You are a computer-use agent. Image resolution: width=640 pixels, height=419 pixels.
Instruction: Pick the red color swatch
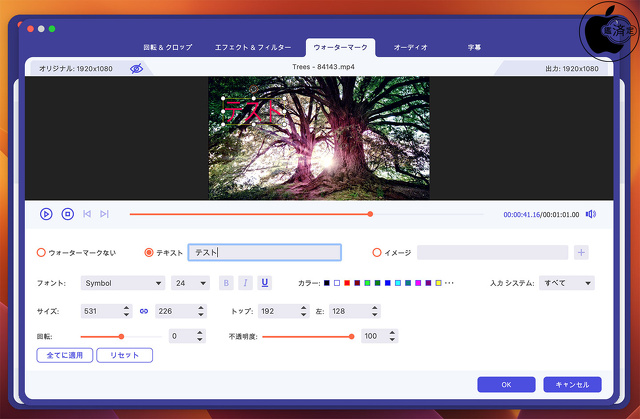click(x=347, y=283)
